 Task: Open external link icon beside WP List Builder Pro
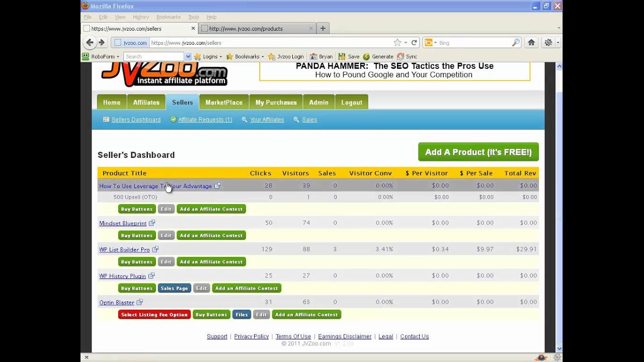point(155,249)
